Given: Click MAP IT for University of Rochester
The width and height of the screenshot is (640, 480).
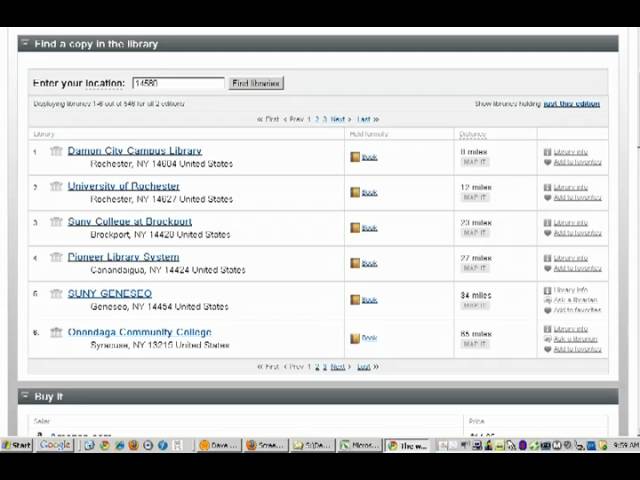Looking at the screenshot, I should [x=475, y=198].
